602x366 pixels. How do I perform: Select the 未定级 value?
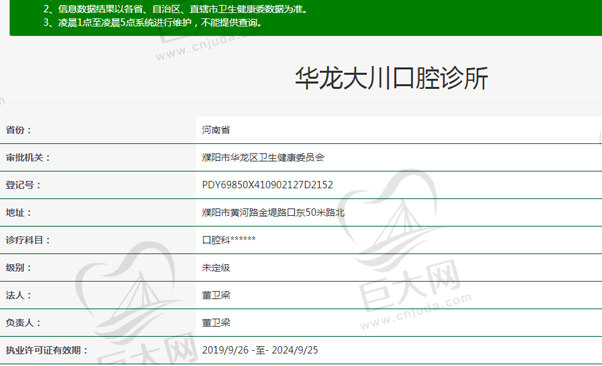tap(216, 268)
